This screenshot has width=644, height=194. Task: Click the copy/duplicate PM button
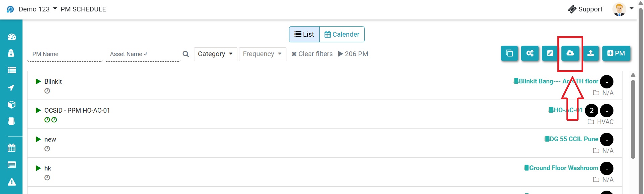pyautogui.click(x=509, y=53)
